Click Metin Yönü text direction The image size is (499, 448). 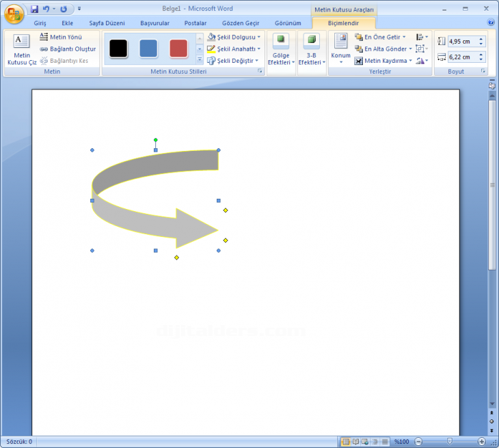coord(61,37)
